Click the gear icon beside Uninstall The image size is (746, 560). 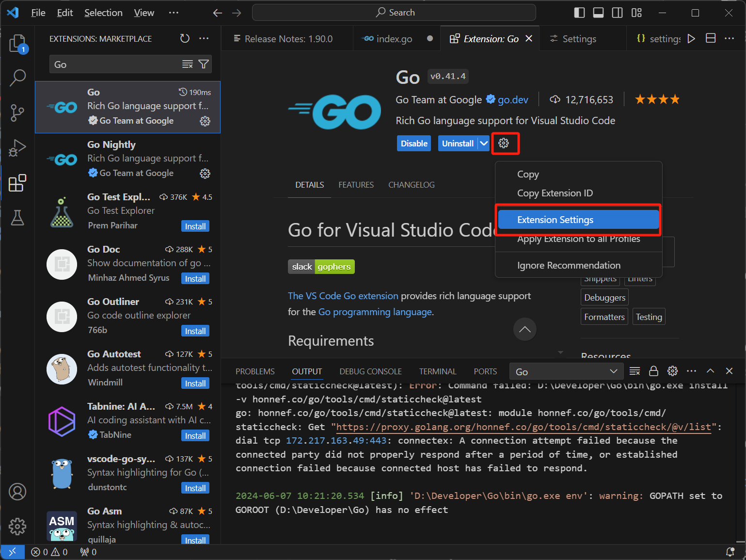(x=504, y=143)
